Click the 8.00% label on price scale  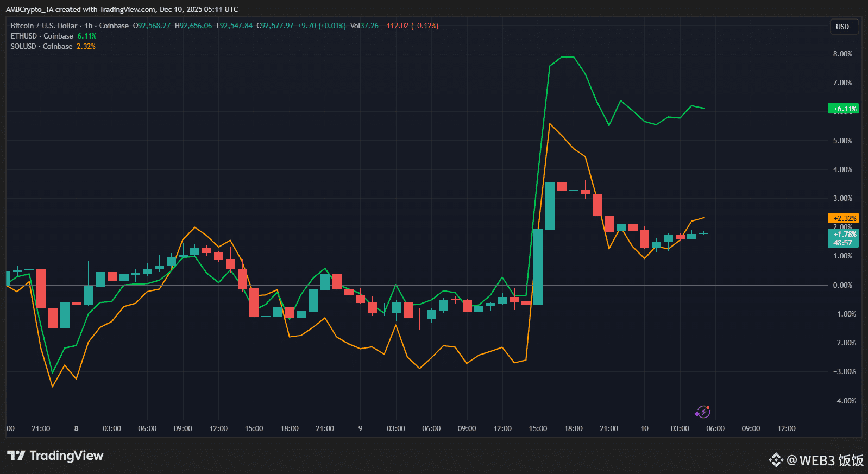[842, 54]
